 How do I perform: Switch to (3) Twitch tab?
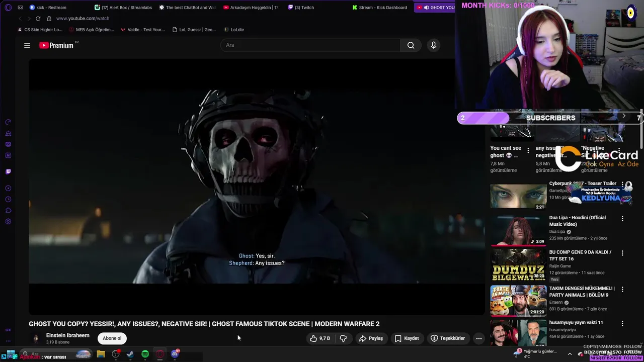(x=301, y=8)
